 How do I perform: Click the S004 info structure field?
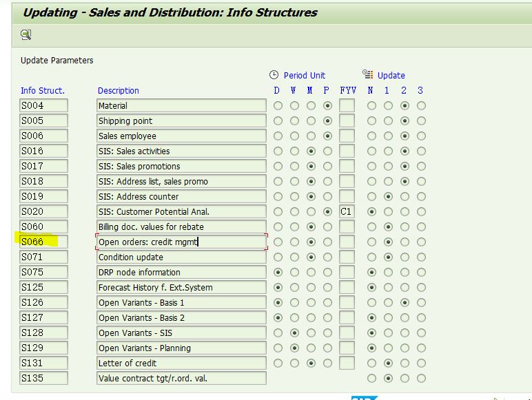(x=43, y=106)
